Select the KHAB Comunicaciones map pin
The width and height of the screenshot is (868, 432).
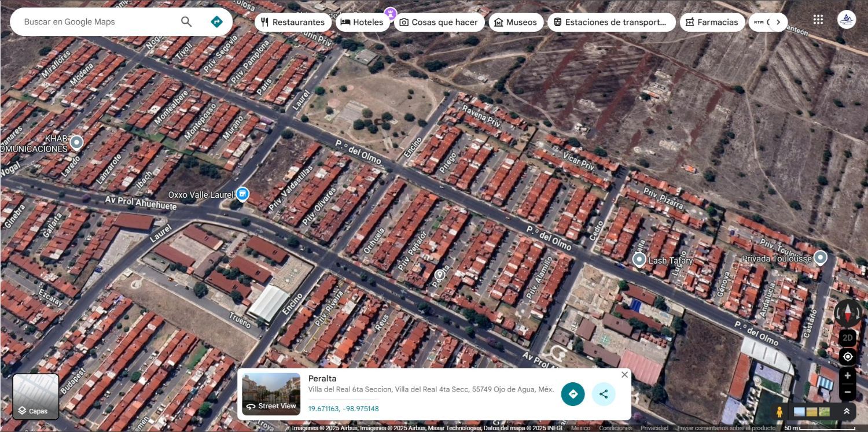tap(76, 142)
